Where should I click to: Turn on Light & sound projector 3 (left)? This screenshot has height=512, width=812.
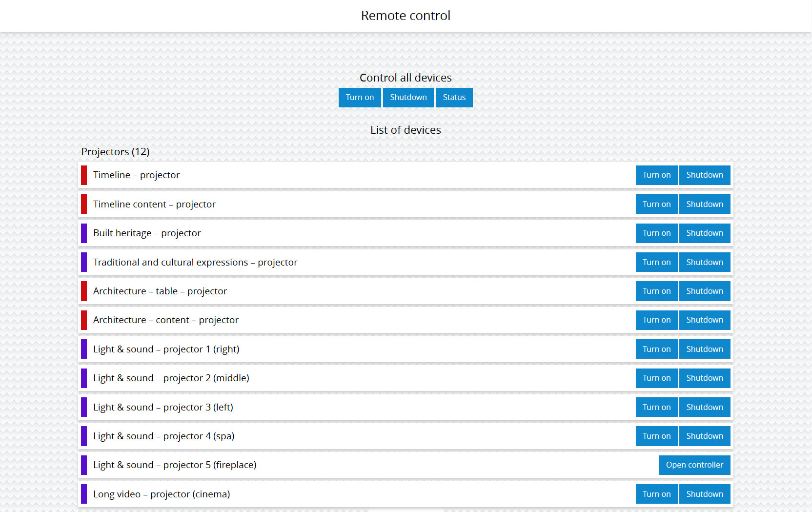pyautogui.click(x=656, y=407)
